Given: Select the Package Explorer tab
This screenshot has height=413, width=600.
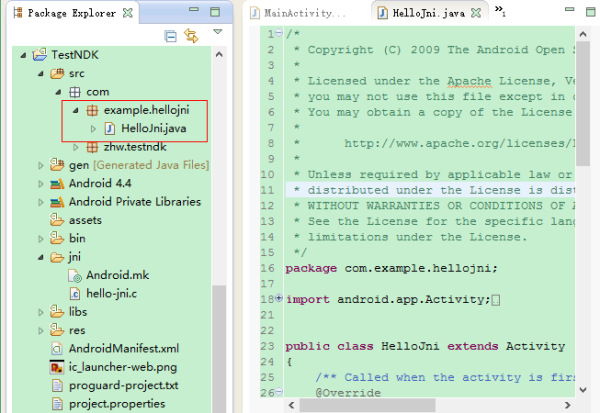Looking at the screenshot, I should [x=72, y=13].
